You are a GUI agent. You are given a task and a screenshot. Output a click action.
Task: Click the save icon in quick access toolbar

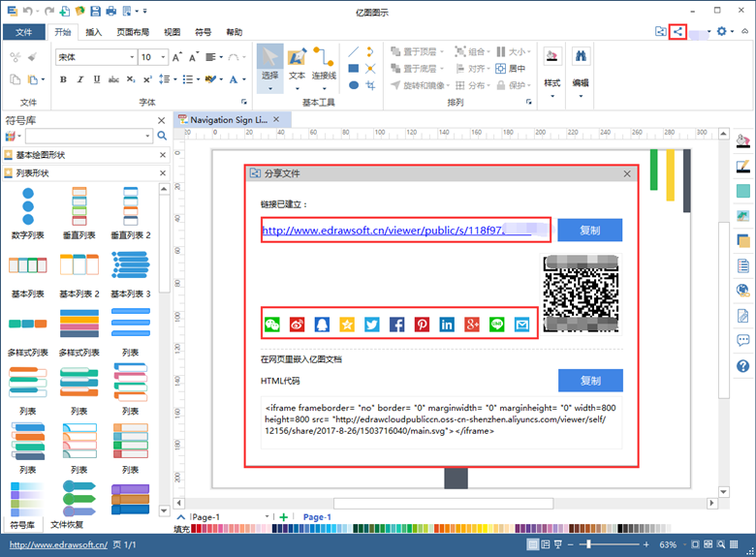(95, 11)
